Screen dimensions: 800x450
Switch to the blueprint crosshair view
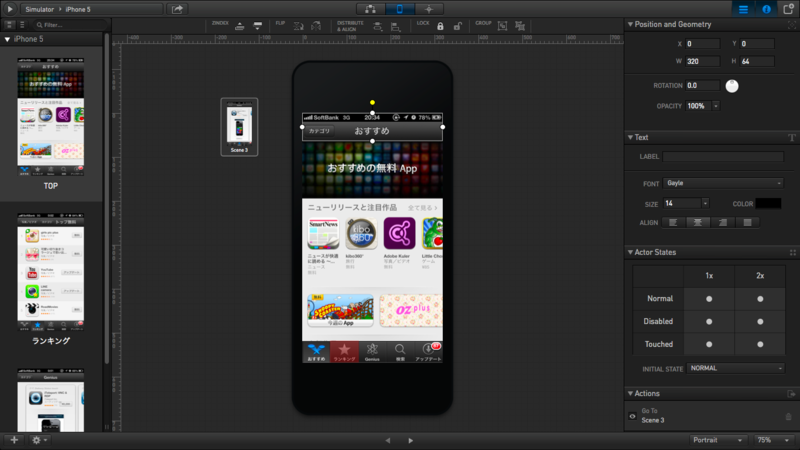[x=429, y=9]
